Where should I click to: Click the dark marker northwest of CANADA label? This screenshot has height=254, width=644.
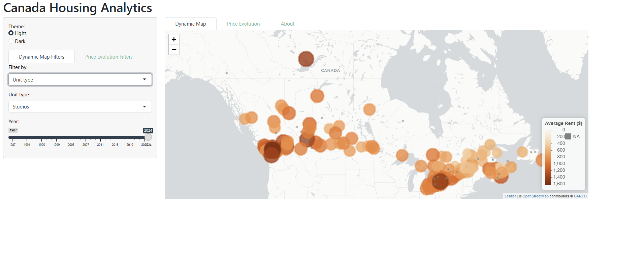click(306, 59)
